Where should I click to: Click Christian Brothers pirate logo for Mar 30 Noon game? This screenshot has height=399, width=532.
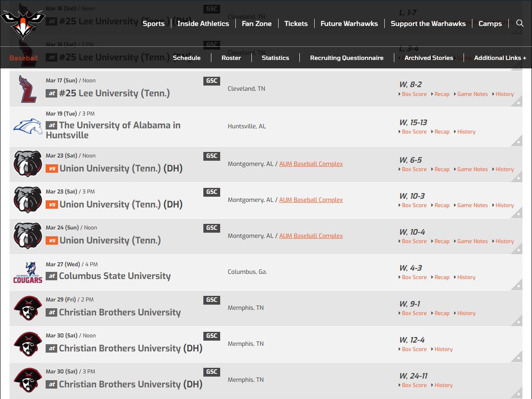[28, 344]
